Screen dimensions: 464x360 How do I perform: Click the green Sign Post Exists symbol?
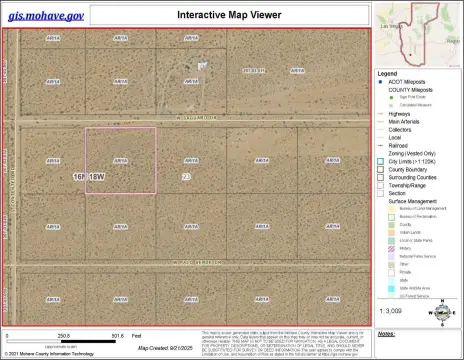click(x=391, y=97)
